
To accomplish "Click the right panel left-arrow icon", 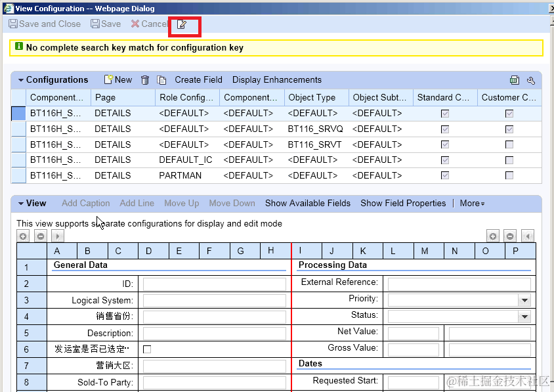I will coord(528,236).
